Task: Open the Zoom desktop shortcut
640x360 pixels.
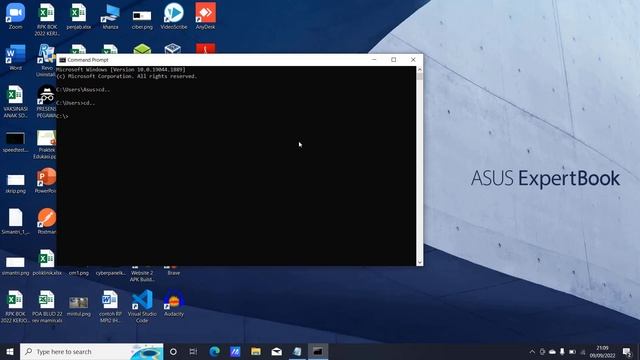Action: [x=16, y=16]
